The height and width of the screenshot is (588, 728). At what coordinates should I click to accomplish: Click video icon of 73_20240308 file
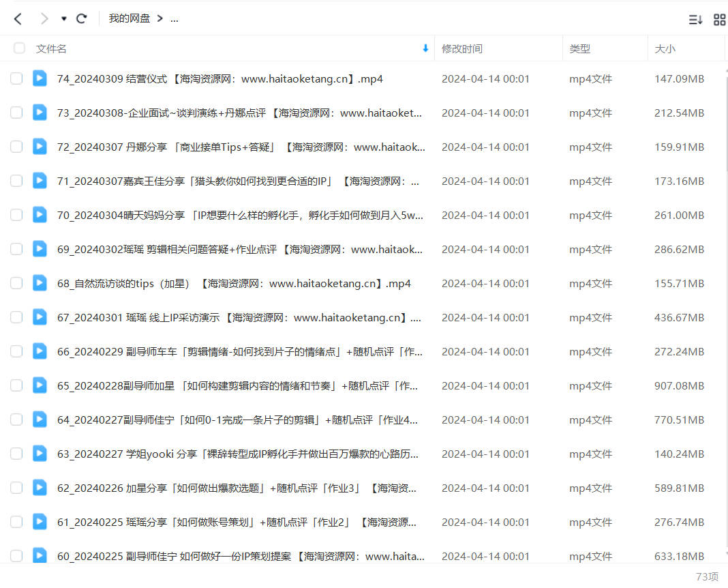tap(40, 113)
